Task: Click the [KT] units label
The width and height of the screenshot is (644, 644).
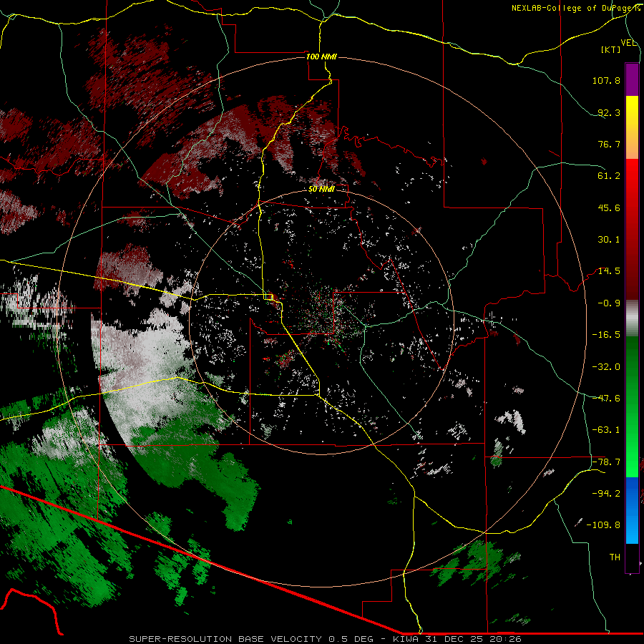Action: tap(611, 49)
